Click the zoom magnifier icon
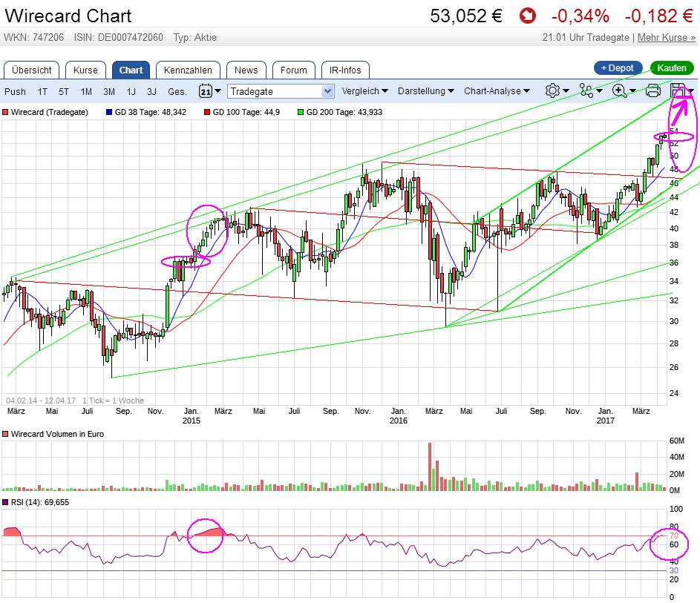Image resolution: width=700 pixels, height=603 pixels. (619, 90)
